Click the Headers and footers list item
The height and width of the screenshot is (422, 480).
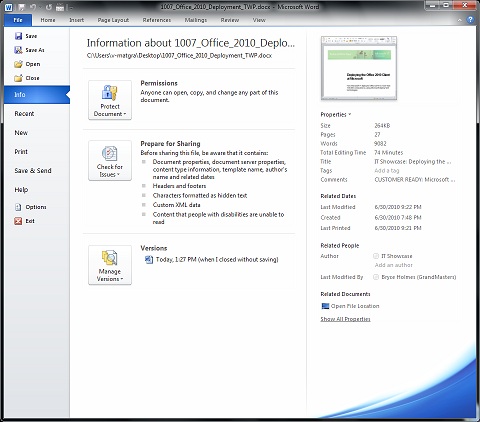point(179,186)
